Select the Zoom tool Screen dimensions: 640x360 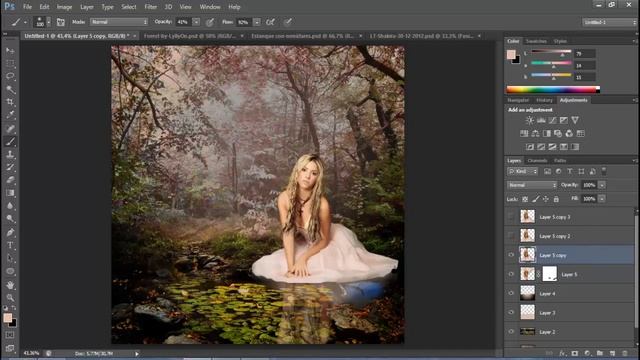pos(10,298)
